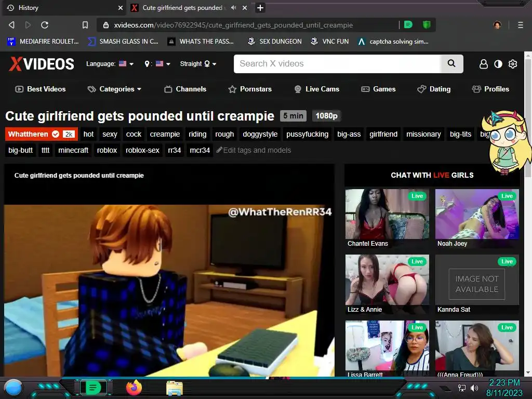Open the green speech-bubble extension icon
Image resolution: width=532 pixels, height=399 pixels.
pos(408,24)
